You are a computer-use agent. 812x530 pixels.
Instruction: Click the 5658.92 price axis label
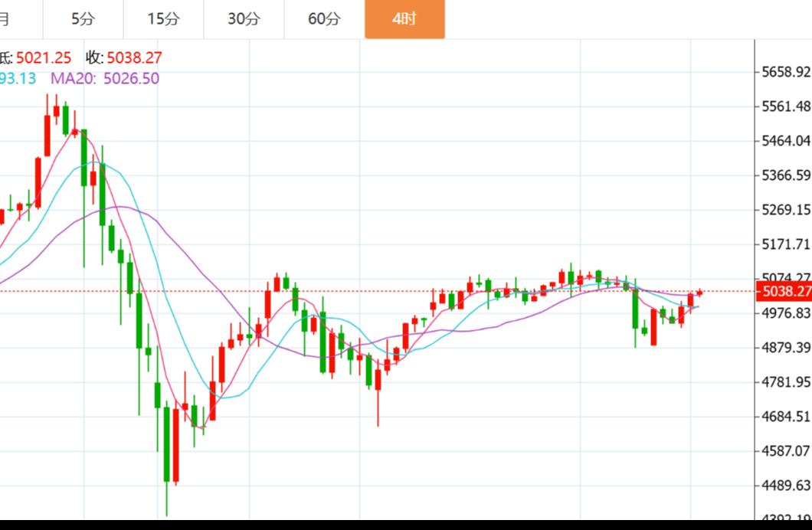coord(786,72)
